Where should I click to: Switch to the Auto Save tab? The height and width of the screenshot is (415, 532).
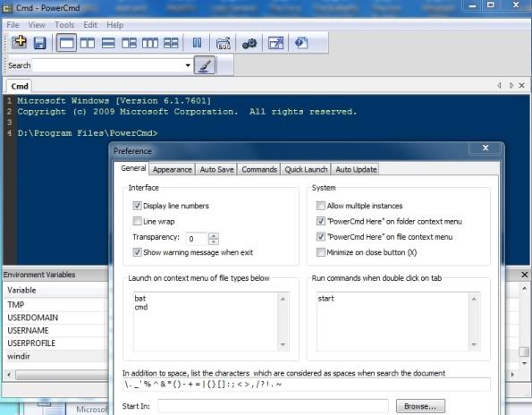point(216,169)
